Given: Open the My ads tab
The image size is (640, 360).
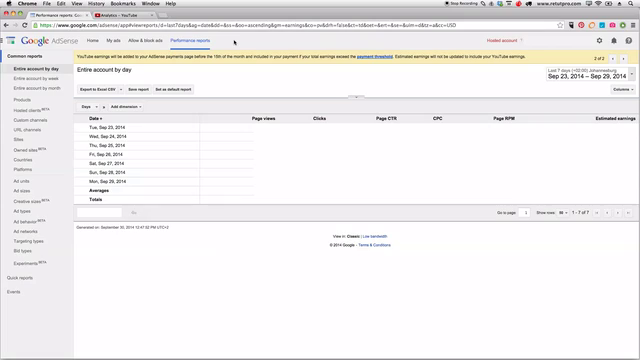Looking at the screenshot, I should [x=113, y=40].
